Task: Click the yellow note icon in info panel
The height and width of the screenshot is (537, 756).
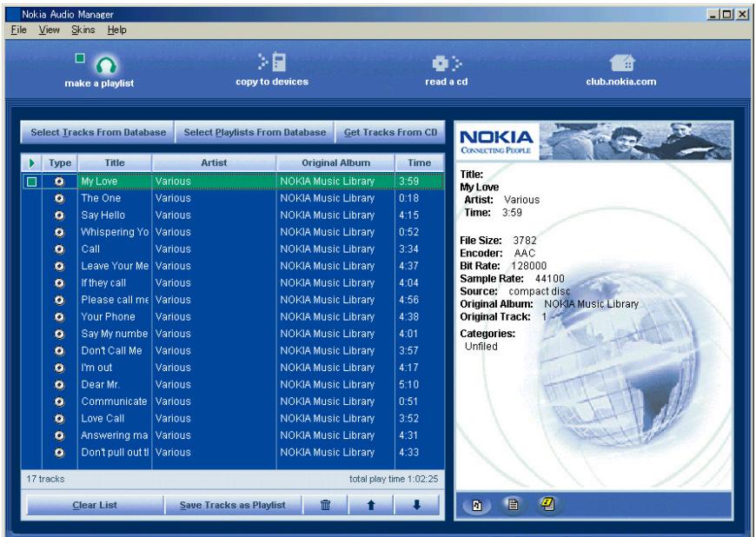Action: point(547,504)
